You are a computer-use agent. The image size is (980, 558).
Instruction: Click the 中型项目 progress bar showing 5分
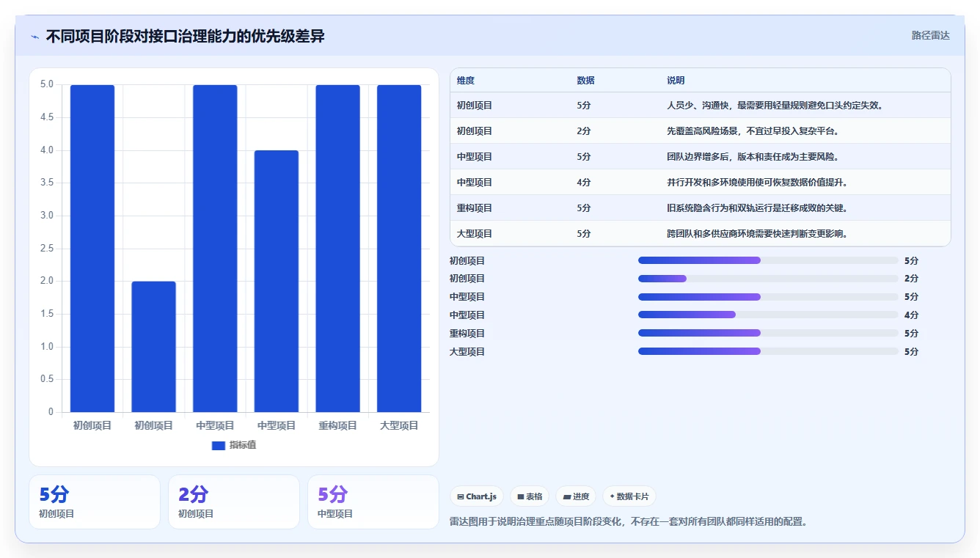[768, 297]
